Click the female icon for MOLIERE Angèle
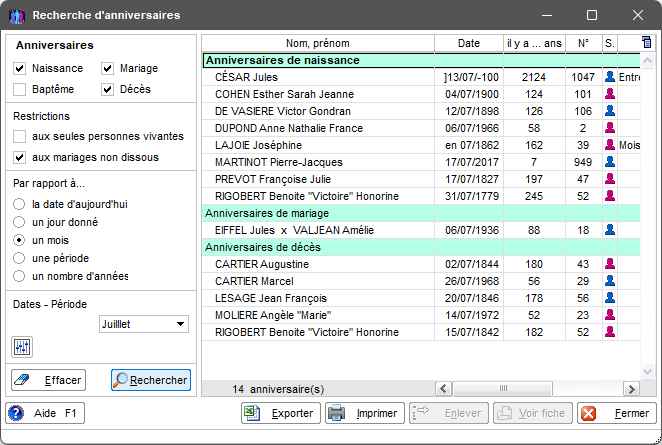 tap(610, 315)
